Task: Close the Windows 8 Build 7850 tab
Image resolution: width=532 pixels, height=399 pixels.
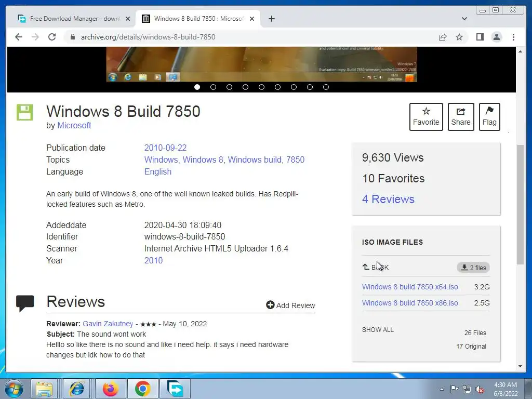Action: click(x=252, y=19)
